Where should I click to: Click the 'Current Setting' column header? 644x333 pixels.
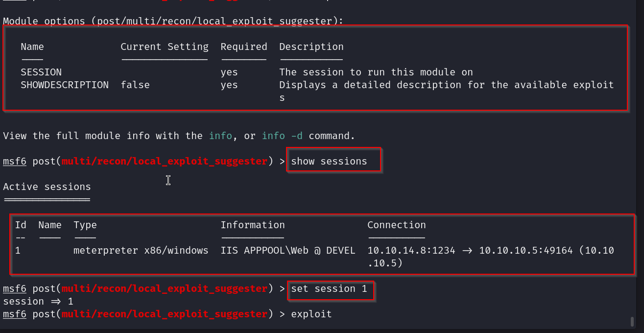click(x=165, y=47)
